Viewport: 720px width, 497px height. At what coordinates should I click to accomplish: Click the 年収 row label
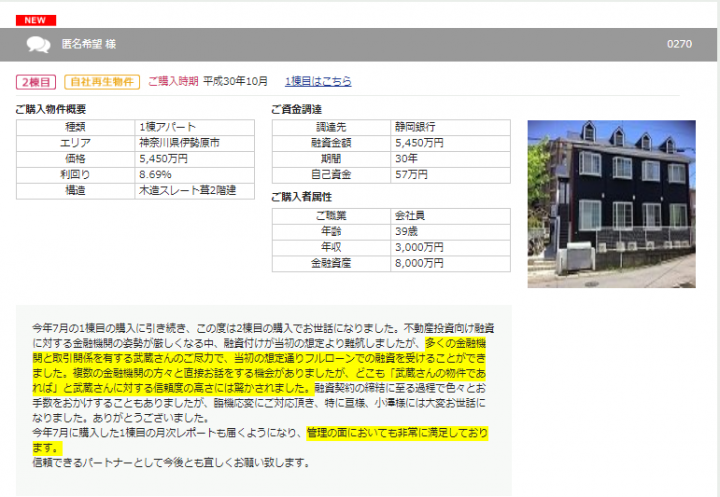(x=331, y=248)
